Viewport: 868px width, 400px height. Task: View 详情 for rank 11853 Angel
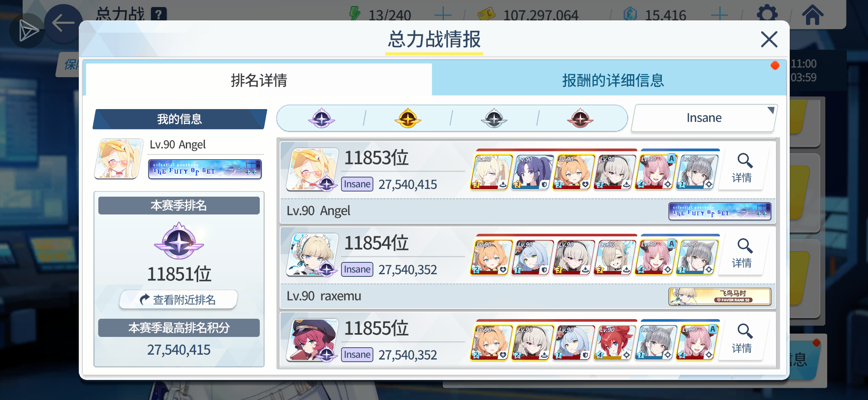coord(741,169)
